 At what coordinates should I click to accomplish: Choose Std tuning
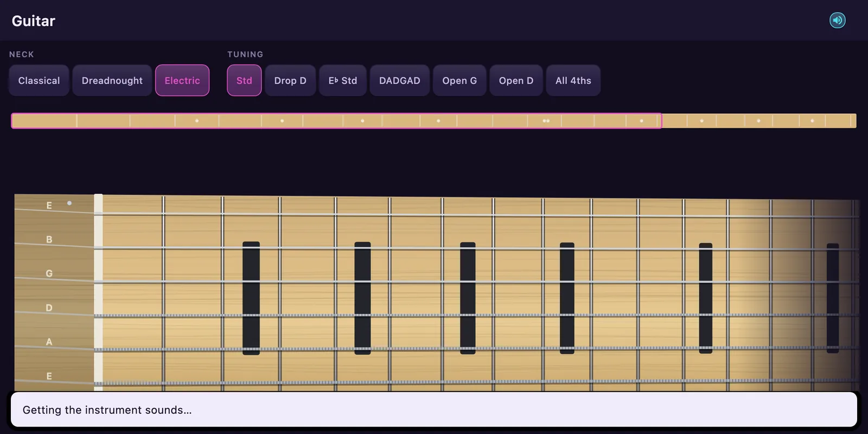point(244,80)
